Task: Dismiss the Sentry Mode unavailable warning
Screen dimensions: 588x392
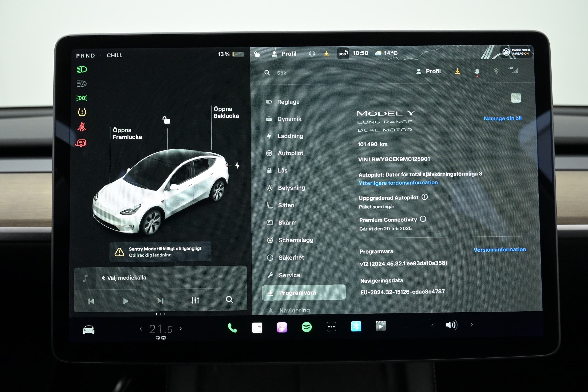Action: pyautogui.click(x=160, y=252)
